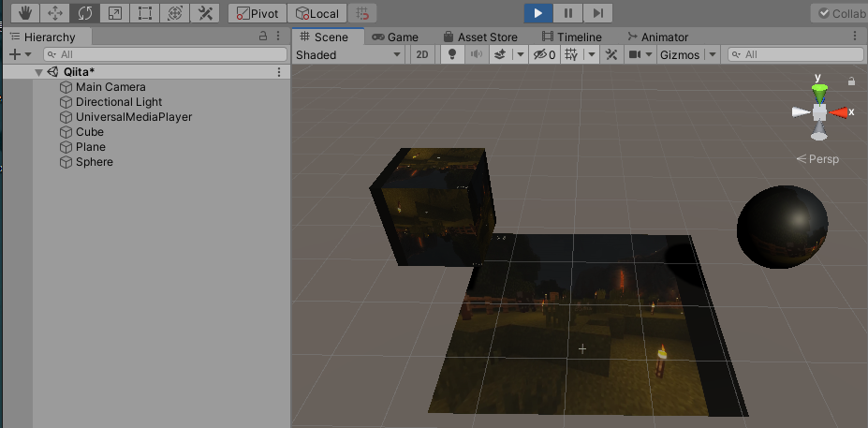The width and height of the screenshot is (868, 428).
Task: Open the Animator tab
Action: (x=657, y=37)
